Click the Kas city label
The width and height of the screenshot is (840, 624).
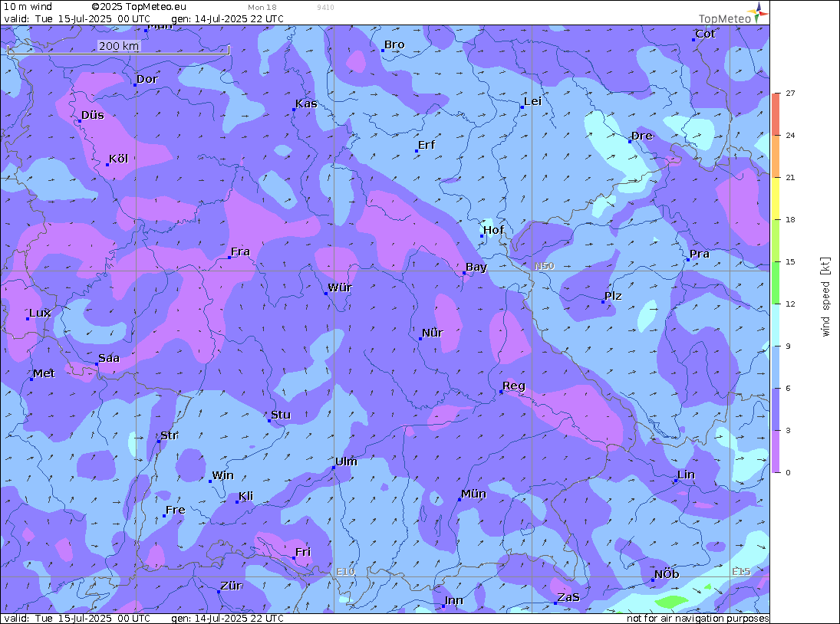pyautogui.click(x=306, y=103)
